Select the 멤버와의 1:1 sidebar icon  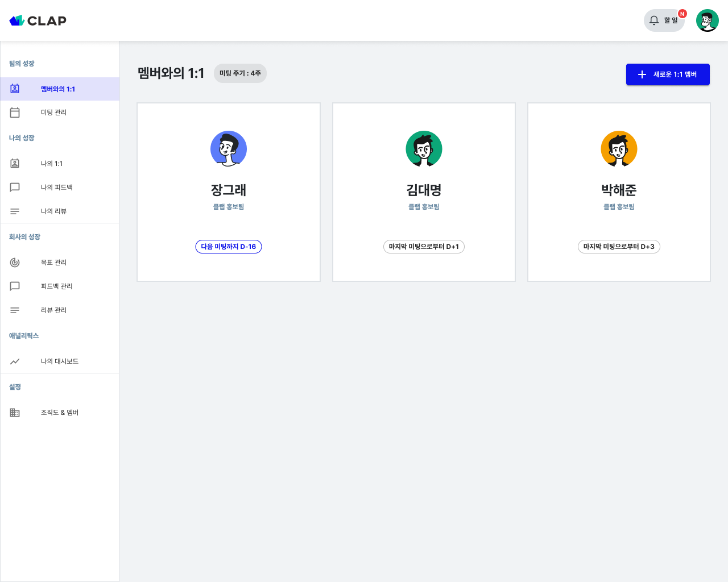point(15,89)
